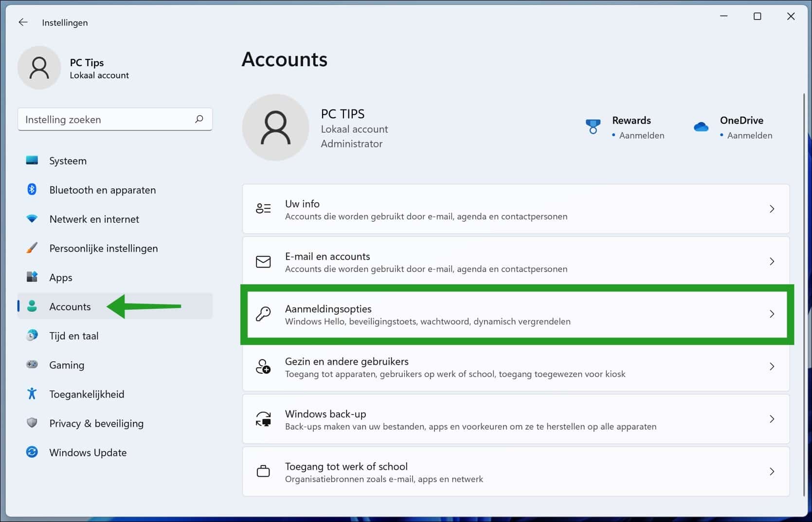Click the large PC TIPS profile picture
This screenshot has width=812, height=522.
point(275,127)
